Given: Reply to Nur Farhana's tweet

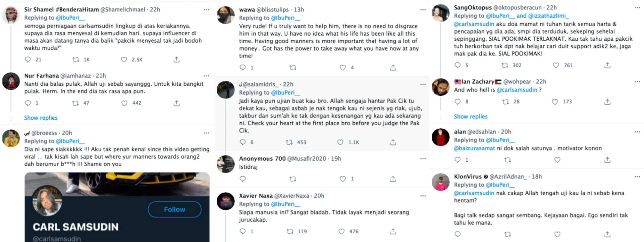Looking at the screenshot, I should coord(28,103).
